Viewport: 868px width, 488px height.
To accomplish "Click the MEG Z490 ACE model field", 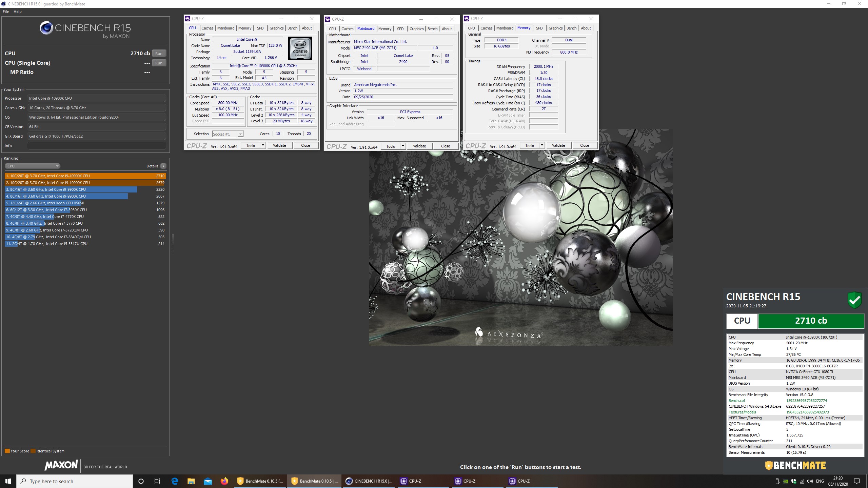I will pos(385,48).
